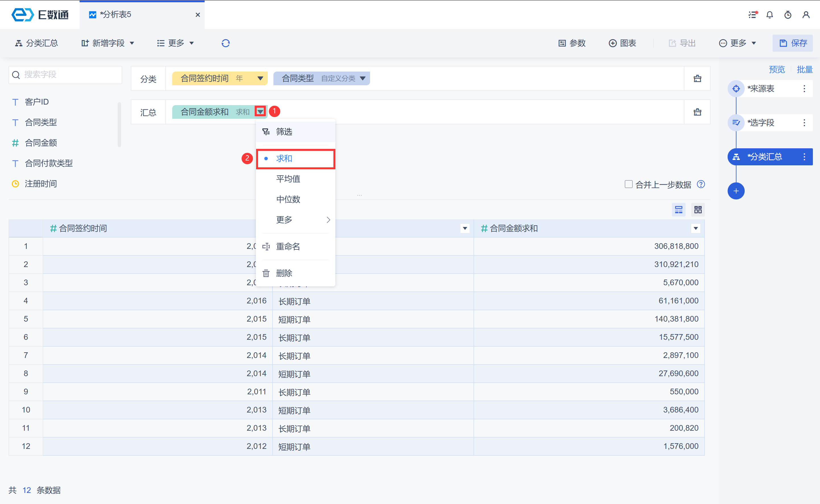The image size is (820, 504).
Task: Click the refresh icon in toolbar
Action: [x=226, y=43]
